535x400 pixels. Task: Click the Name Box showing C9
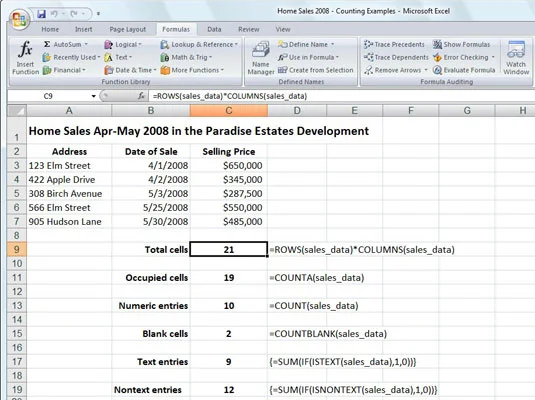(48, 96)
